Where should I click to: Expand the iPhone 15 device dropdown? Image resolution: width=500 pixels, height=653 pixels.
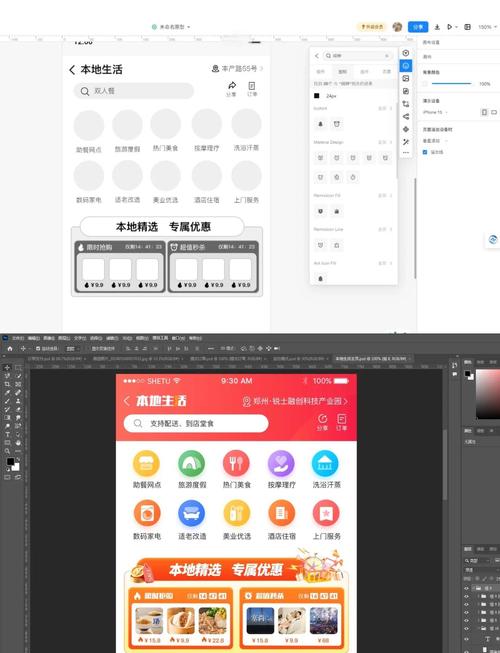435,112
